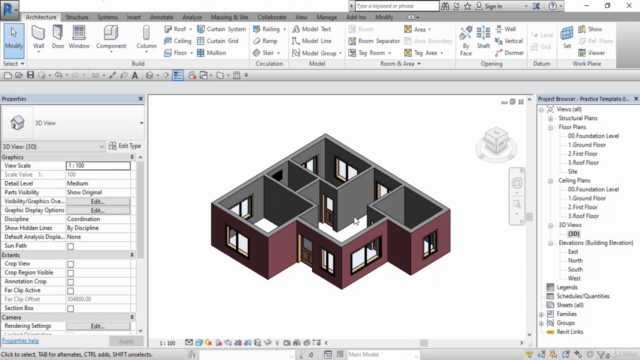The height and width of the screenshot is (360, 640).
Task: Select the Ramp tool
Action: coord(265,41)
